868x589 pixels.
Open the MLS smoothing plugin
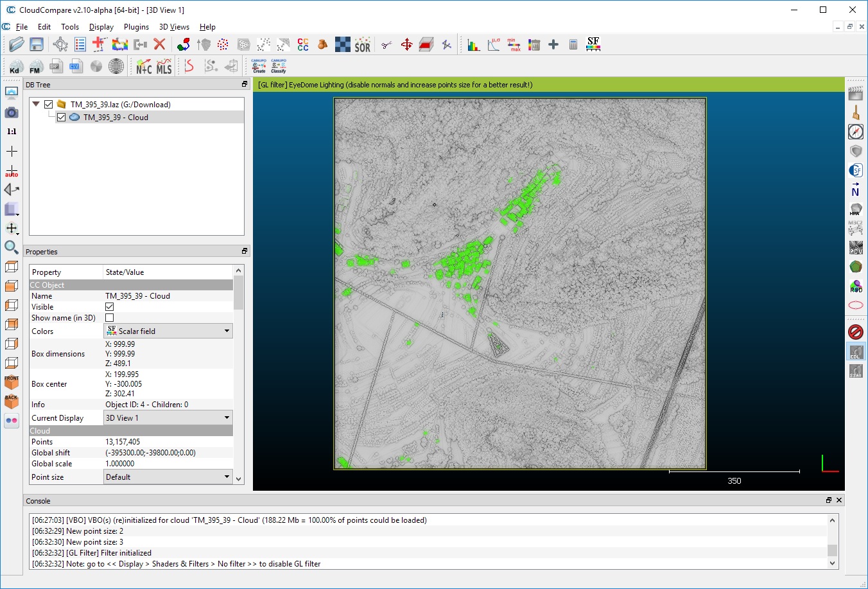[164, 66]
